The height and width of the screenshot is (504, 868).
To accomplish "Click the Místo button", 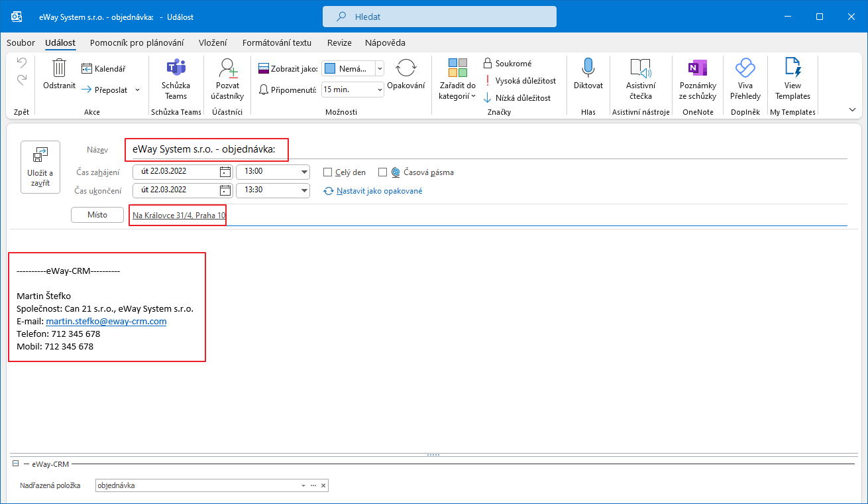I will (x=97, y=215).
